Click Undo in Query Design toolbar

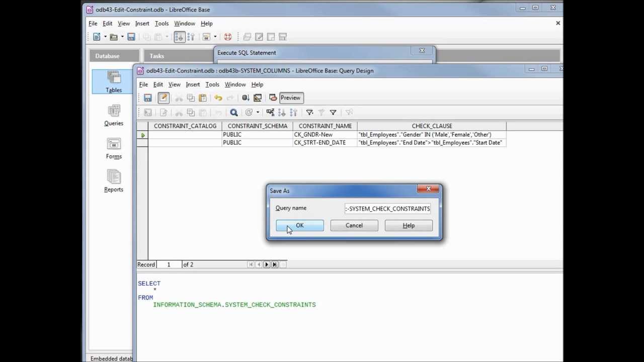pyautogui.click(x=218, y=98)
